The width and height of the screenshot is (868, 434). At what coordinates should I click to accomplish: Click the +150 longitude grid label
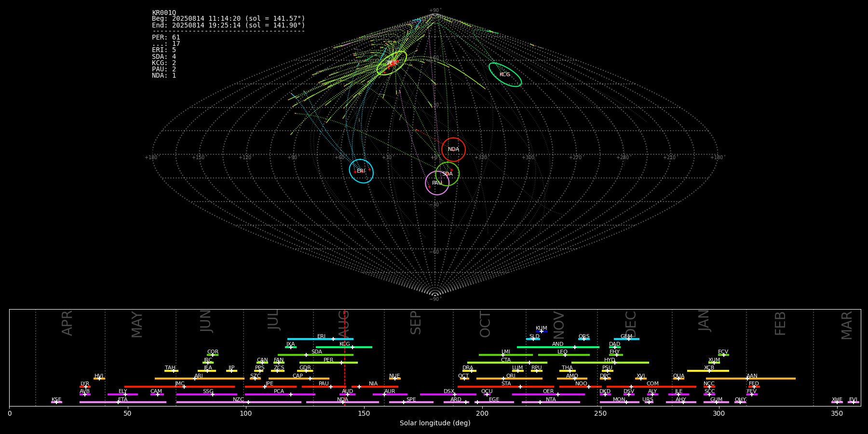pyautogui.click(x=198, y=157)
